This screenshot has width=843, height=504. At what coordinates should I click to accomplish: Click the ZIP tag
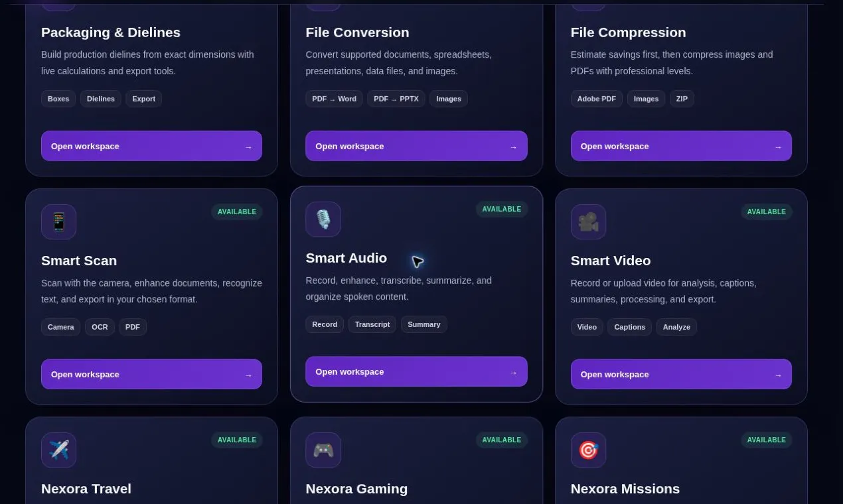pyautogui.click(x=682, y=99)
